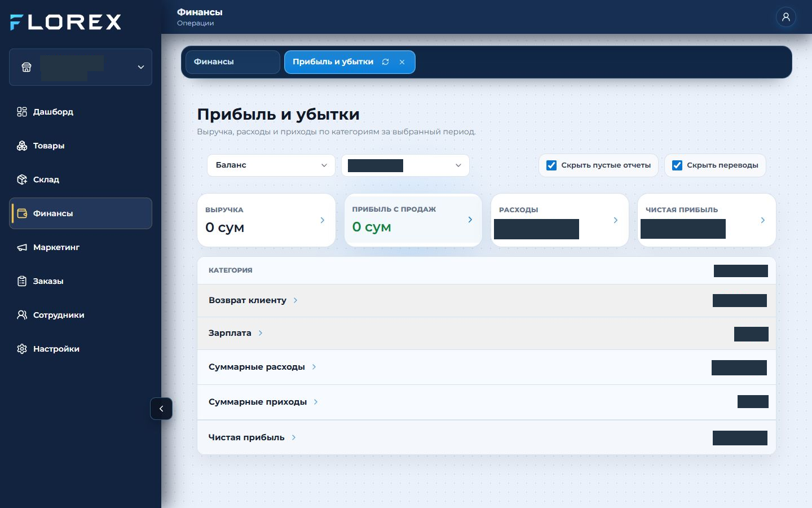Open Маркетинг menu item
The width and height of the screenshot is (812, 508).
coord(81,247)
